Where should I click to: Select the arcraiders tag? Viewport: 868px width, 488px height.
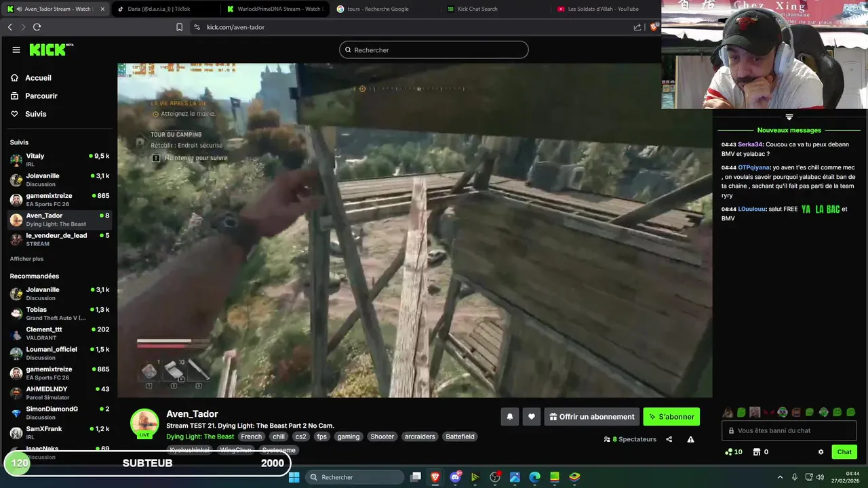(x=420, y=436)
